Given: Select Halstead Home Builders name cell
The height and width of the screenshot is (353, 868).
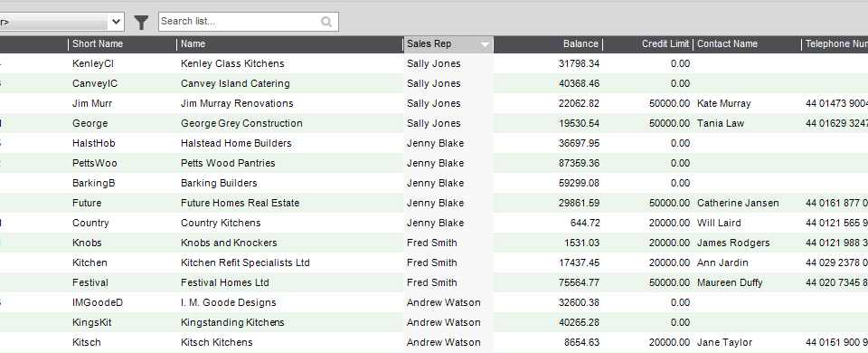Looking at the screenshot, I should coord(236,144).
